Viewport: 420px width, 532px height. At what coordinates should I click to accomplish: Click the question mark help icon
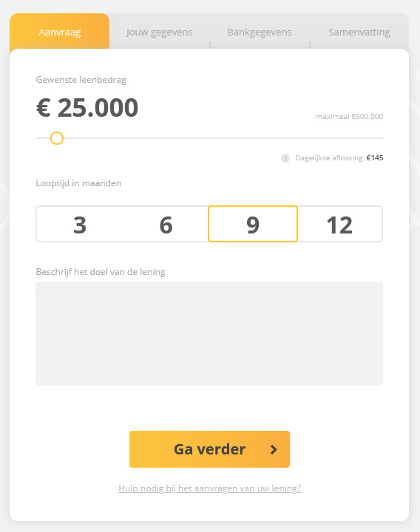pyautogui.click(x=285, y=158)
